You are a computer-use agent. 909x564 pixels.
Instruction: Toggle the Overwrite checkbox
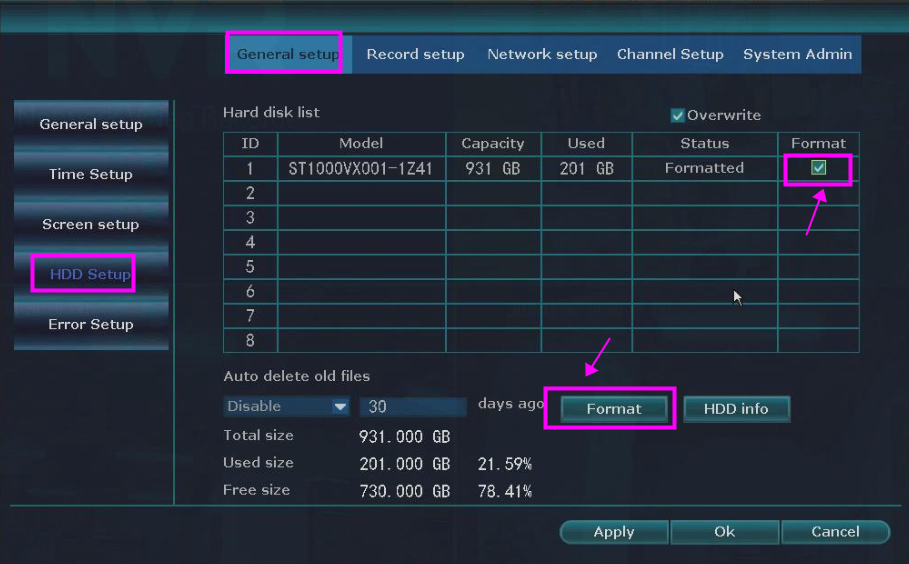point(678,116)
